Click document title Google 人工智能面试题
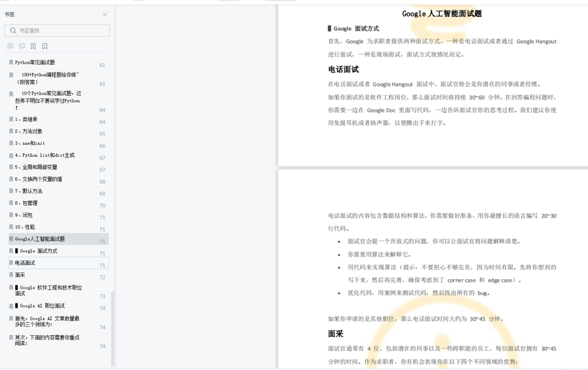 pos(442,14)
